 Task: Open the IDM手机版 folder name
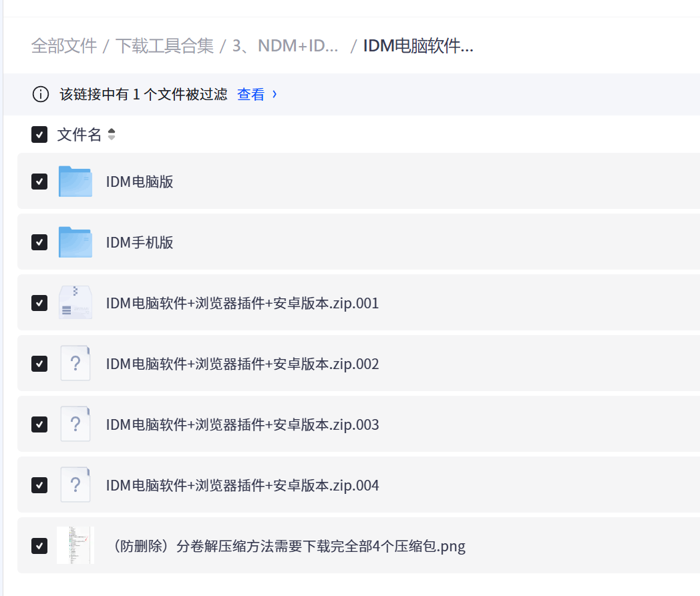point(140,242)
